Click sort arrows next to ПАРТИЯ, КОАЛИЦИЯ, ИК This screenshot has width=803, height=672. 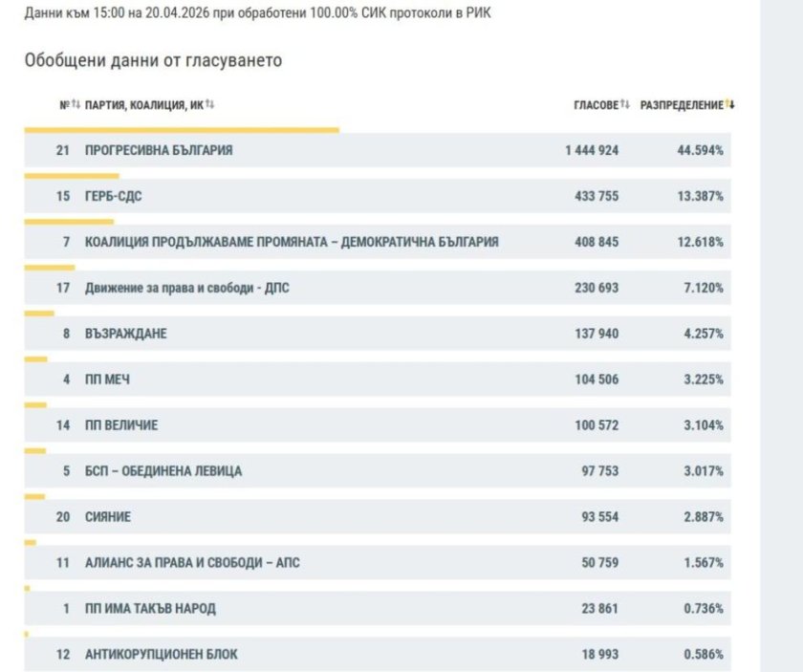pos(209,104)
